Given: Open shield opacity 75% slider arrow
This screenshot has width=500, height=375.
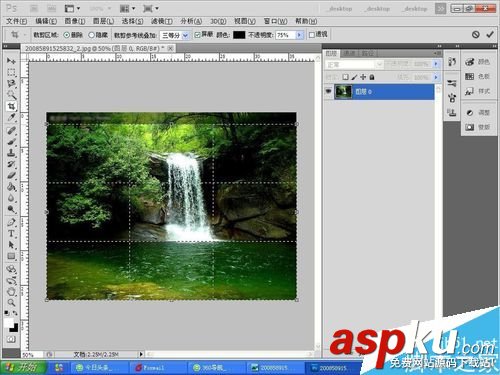Looking at the screenshot, I should pos(299,35).
